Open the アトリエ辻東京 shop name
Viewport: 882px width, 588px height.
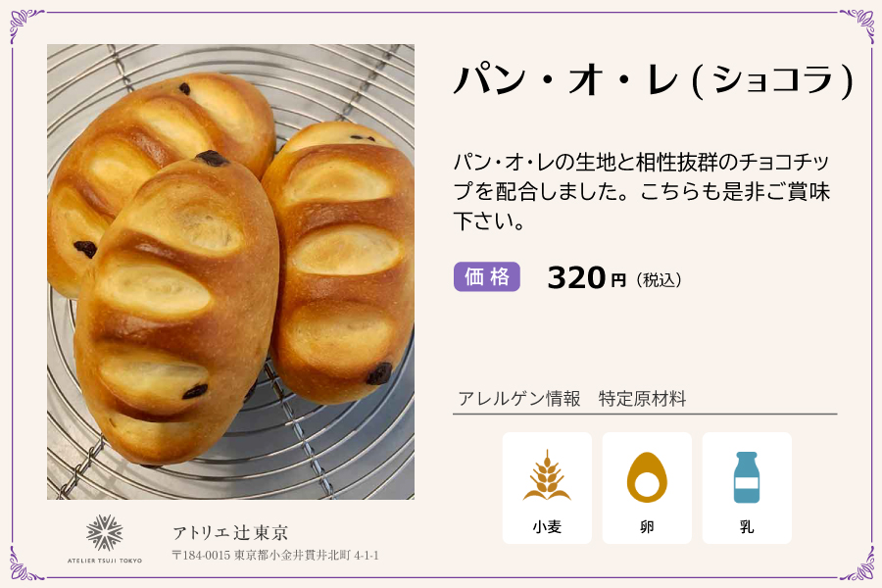230,533
